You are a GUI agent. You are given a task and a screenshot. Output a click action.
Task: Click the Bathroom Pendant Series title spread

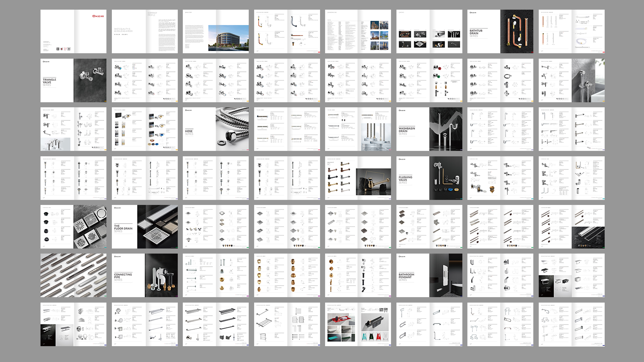click(x=429, y=275)
